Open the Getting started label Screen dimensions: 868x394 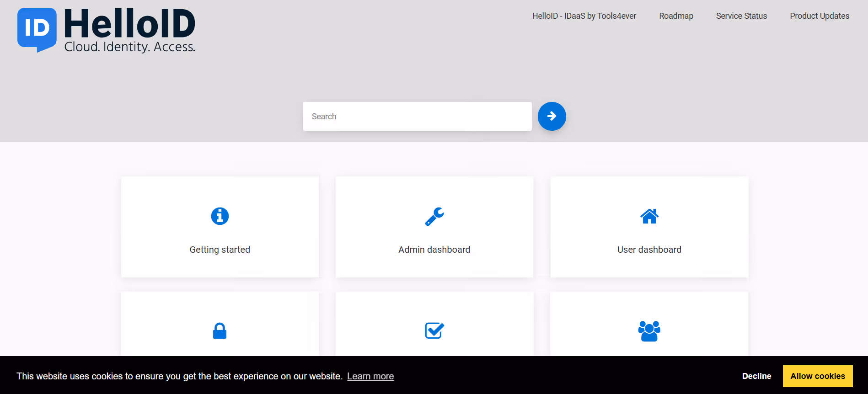tap(220, 250)
